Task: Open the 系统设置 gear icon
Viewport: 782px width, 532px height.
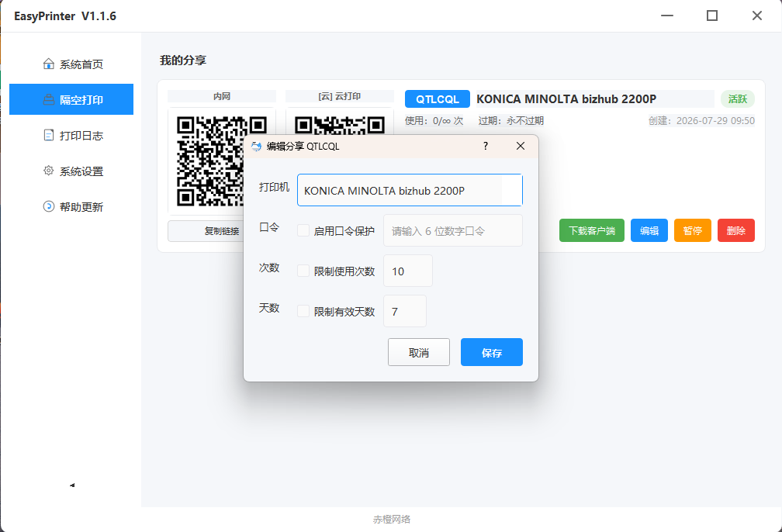Action: click(48, 171)
